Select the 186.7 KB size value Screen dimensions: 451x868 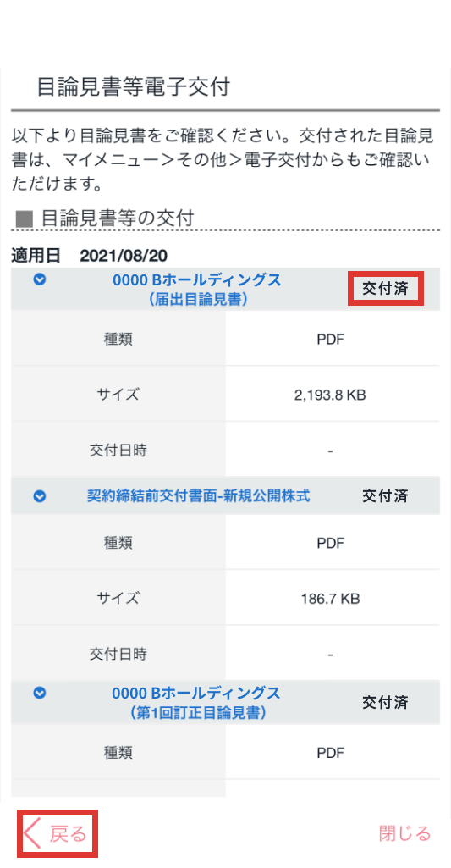pyautogui.click(x=330, y=599)
